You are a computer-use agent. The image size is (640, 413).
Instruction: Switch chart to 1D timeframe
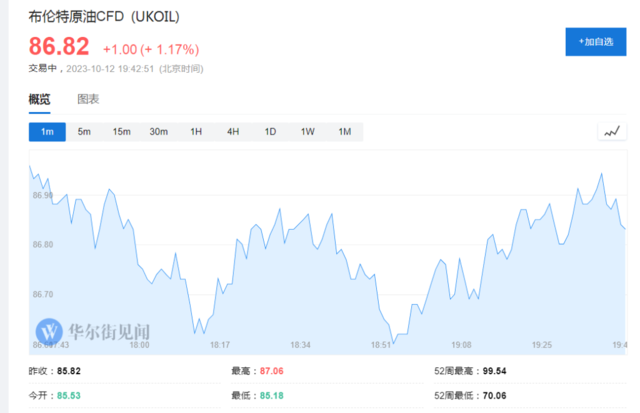coord(270,132)
